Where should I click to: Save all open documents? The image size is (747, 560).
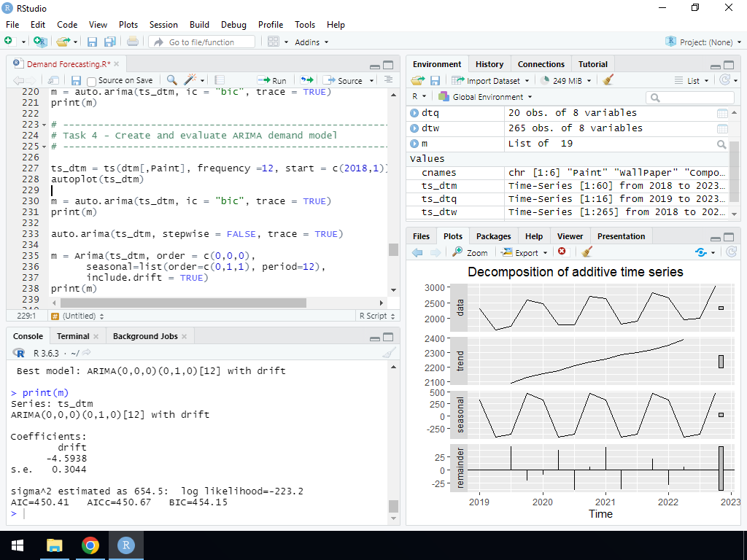(109, 42)
